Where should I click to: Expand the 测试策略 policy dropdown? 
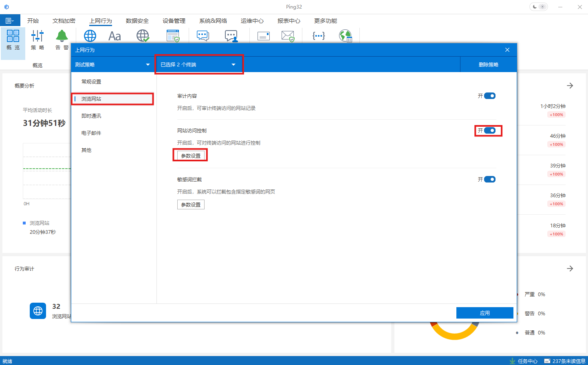pos(112,65)
